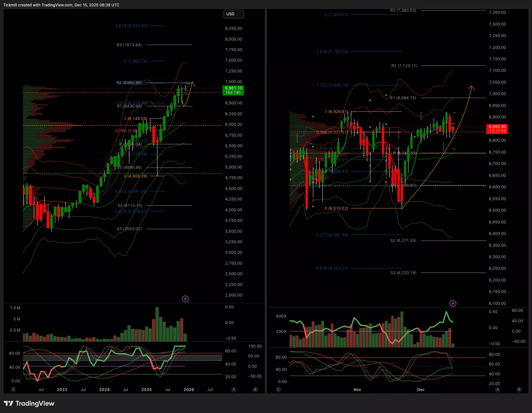Screen dimensions: 532x413
Task: Toggle auto scale A on left chart
Action: [234, 389]
